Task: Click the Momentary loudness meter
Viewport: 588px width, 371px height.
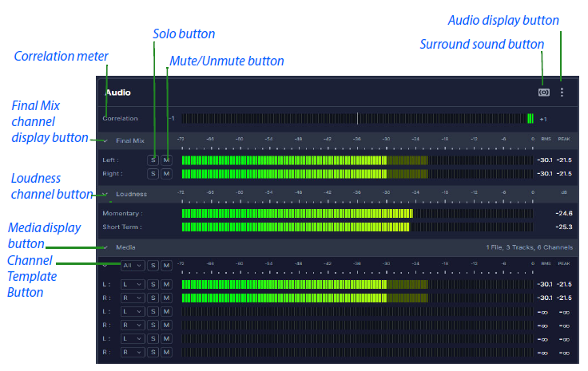Action: coord(357,213)
